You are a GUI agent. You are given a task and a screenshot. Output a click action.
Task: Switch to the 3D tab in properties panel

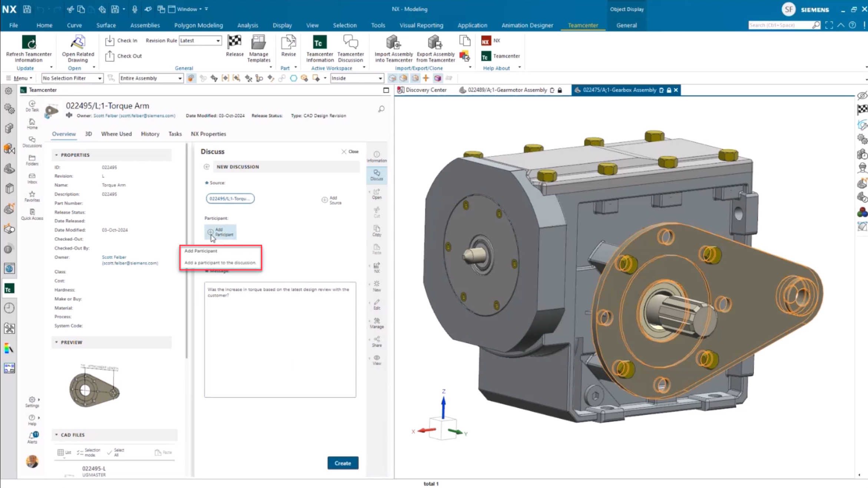[x=88, y=133]
